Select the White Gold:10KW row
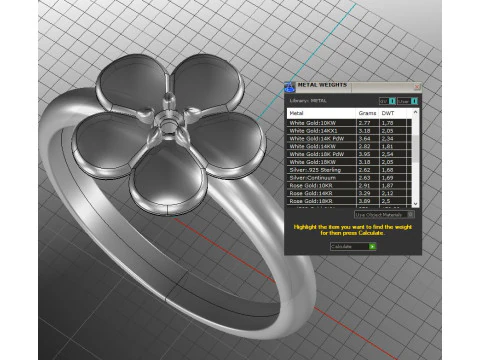This screenshot has height=360, width=480. tap(349, 123)
